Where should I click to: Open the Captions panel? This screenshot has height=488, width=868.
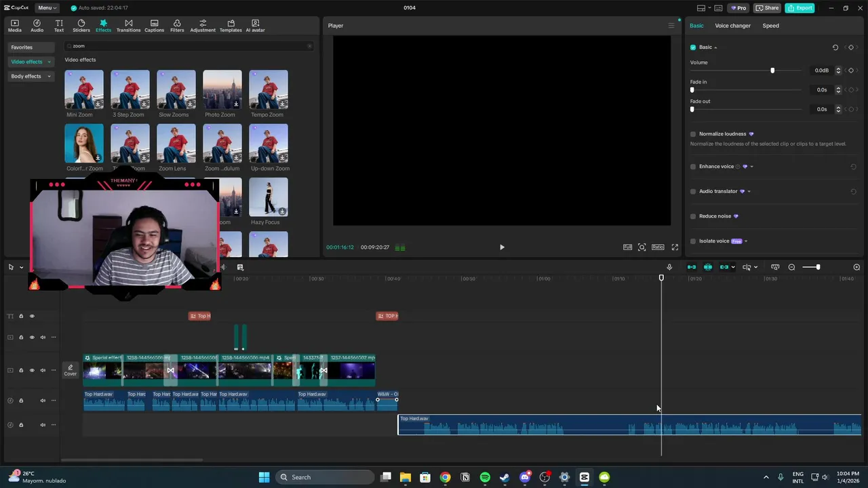pyautogui.click(x=154, y=26)
